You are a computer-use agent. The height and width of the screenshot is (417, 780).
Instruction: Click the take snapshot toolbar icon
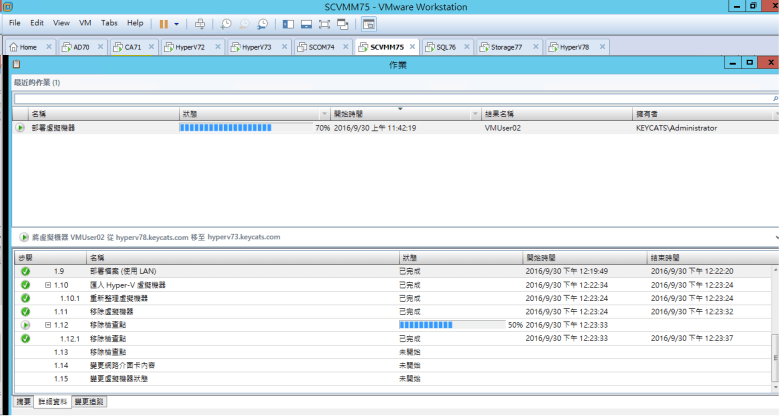tap(226, 22)
